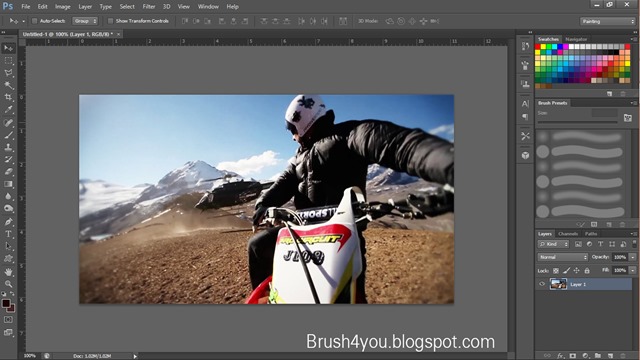
Task: Select the History Brush tool
Action: (8, 160)
